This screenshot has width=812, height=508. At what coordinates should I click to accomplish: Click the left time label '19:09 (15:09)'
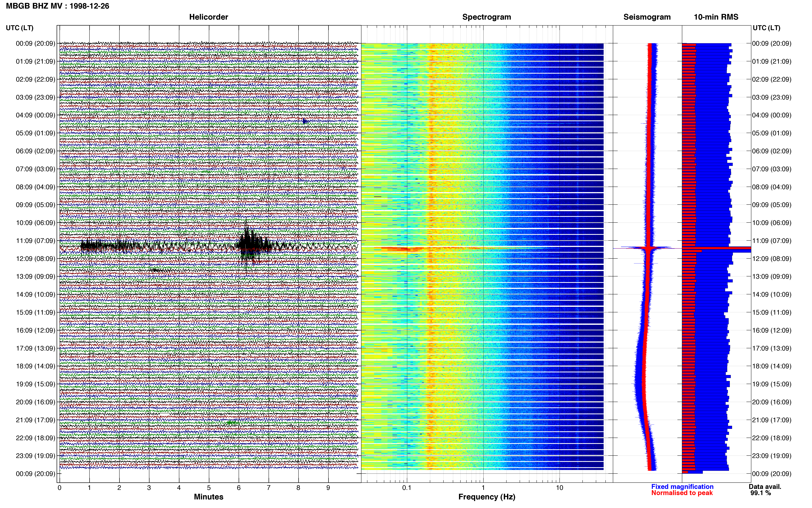[x=36, y=384]
